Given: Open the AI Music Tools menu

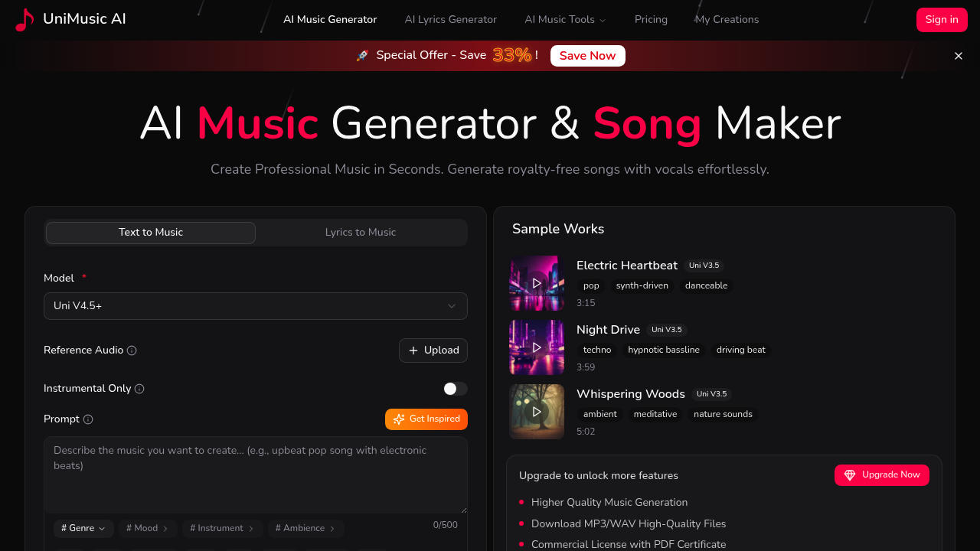Looking at the screenshot, I should [565, 19].
